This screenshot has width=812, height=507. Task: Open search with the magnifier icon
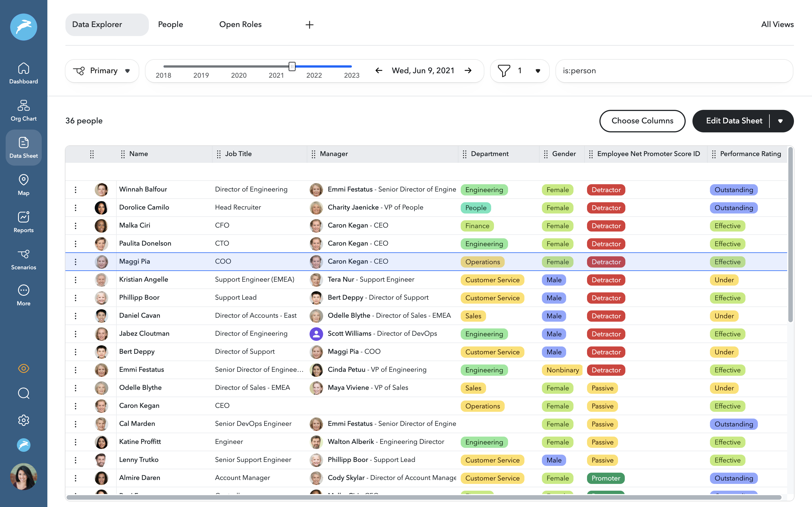23,393
